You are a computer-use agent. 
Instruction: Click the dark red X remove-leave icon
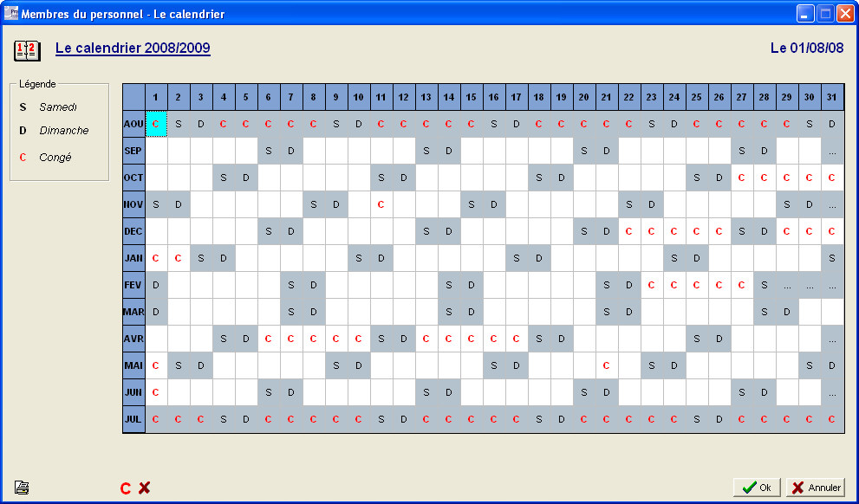pos(144,488)
